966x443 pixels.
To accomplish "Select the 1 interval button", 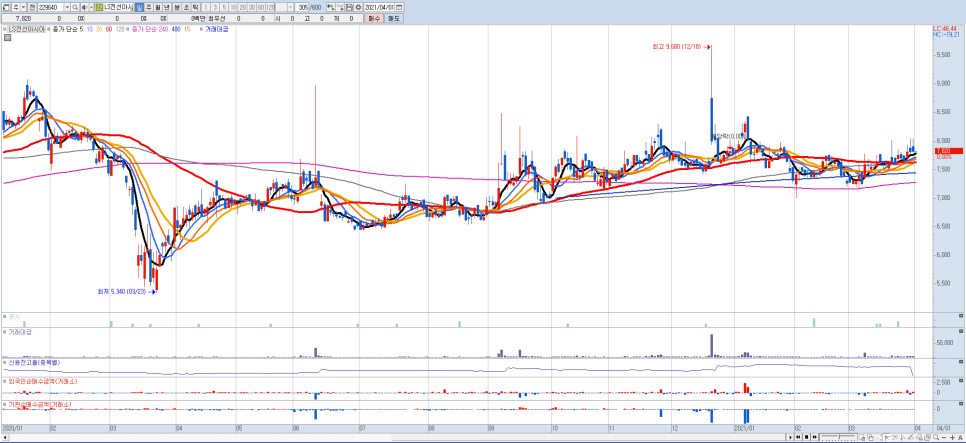I will (206, 7).
